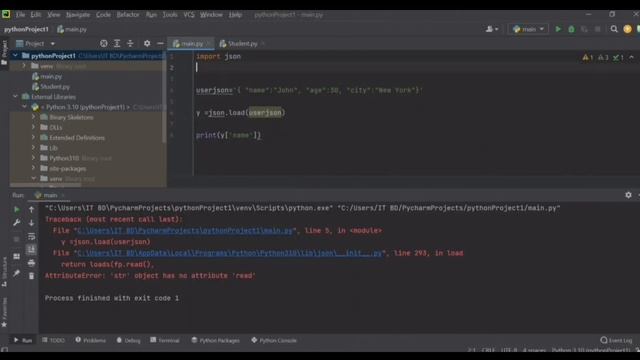Open the Refactor menu

[x=128, y=15]
